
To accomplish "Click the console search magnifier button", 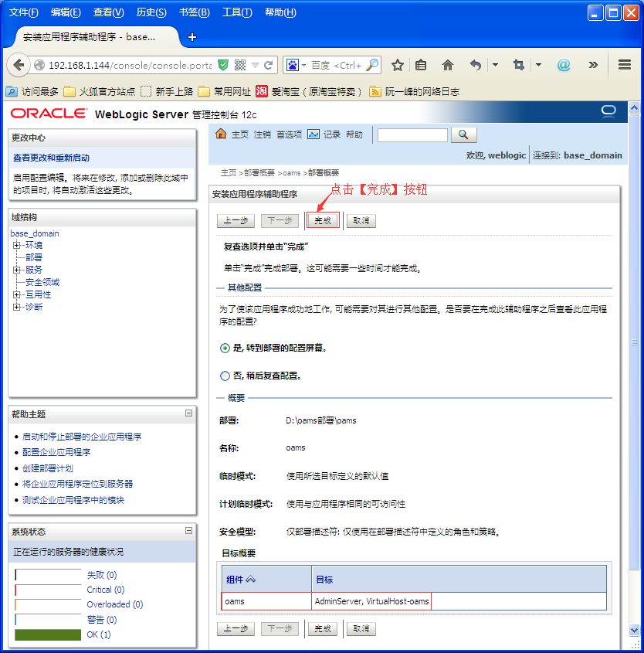I will coord(463,135).
